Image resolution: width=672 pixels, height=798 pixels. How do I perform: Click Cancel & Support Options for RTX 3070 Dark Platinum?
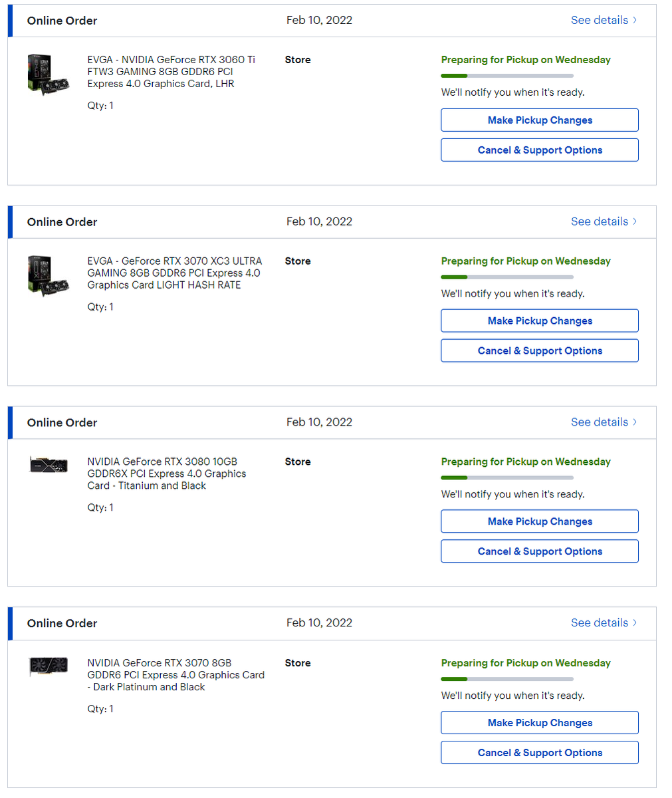(540, 753)
